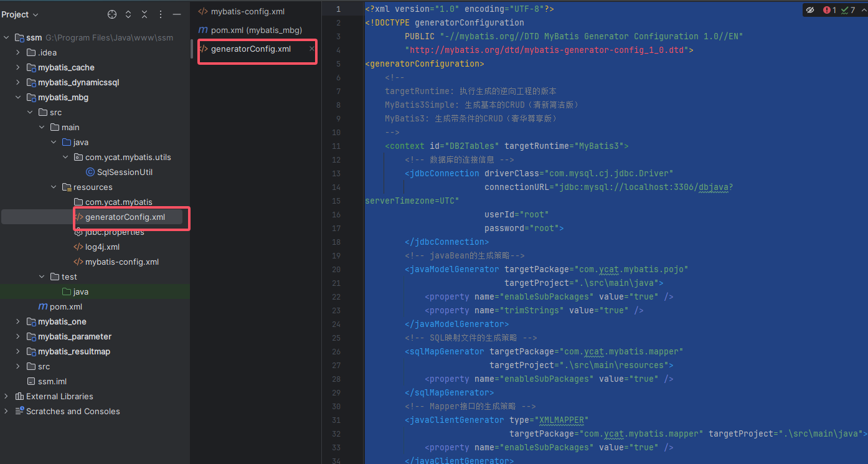The image size is (868, 464).
Task: Click the userId="root" attribute
Action: pyautogui.click(x=517, y=214)
